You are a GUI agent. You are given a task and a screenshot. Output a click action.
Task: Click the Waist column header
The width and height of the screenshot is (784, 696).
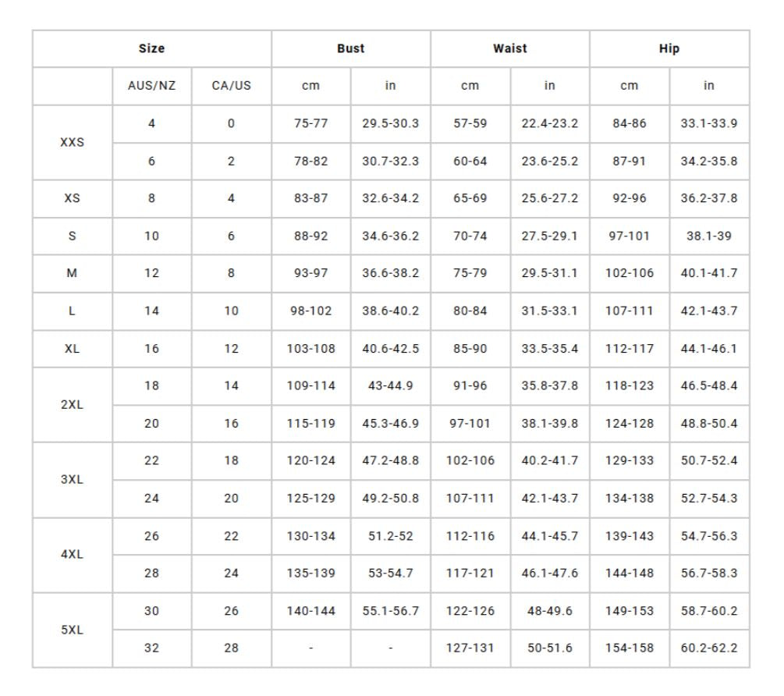tap(509, 48)
